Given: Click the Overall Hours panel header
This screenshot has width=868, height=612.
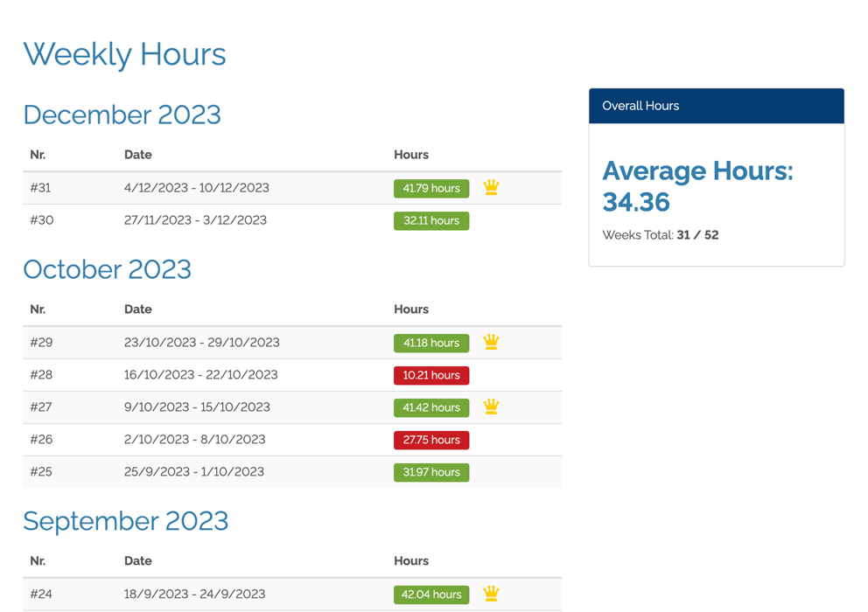Looking at the screenshot, I should tap(640, 105).
